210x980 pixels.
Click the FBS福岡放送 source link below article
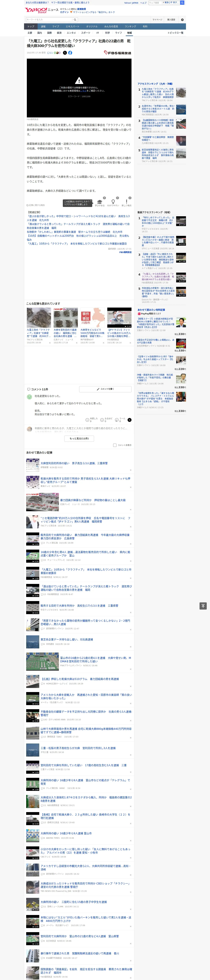125,252
